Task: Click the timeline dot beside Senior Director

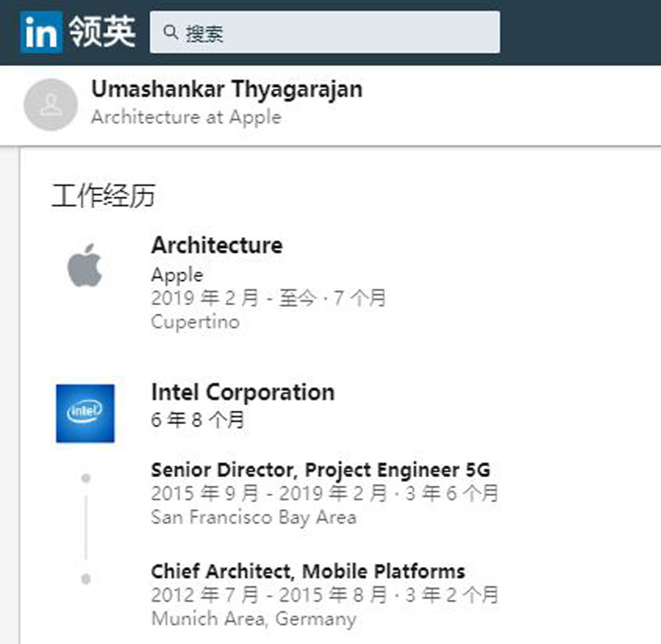Action: pos(86,479)
